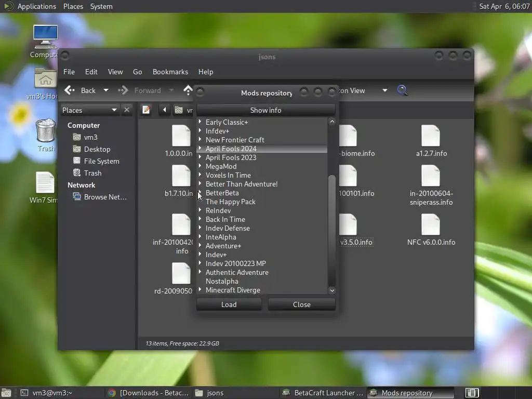Open Places sidebar type dropdown
The height and width of the screenshot is (399, 532).
pos(89,110)
